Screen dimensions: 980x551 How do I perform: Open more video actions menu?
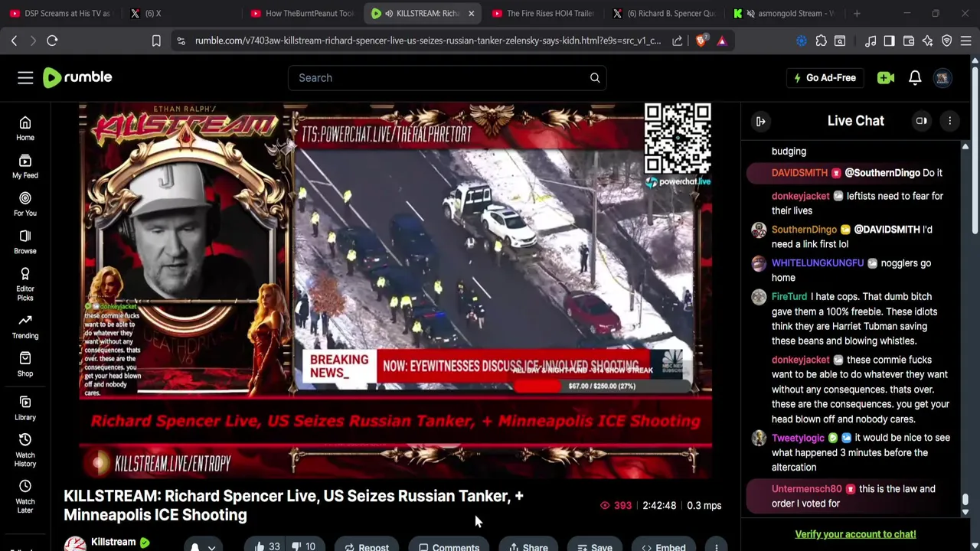click(716, 547)
